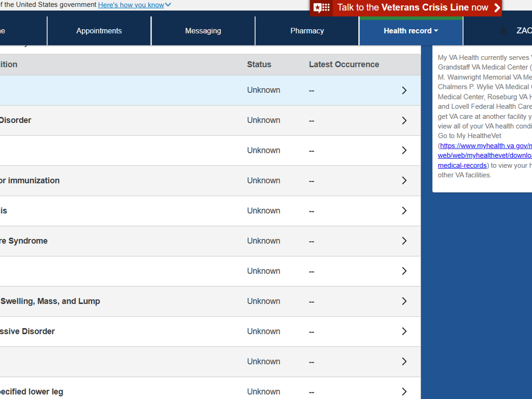
Task: Click the chevron on the specified lower leg row
Action: point(404,391)
